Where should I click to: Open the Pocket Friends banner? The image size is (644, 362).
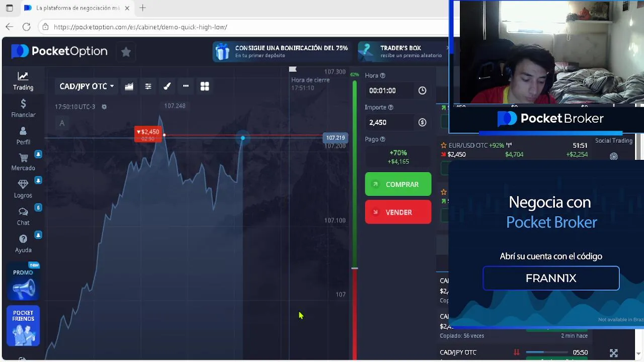coord(23,326)
